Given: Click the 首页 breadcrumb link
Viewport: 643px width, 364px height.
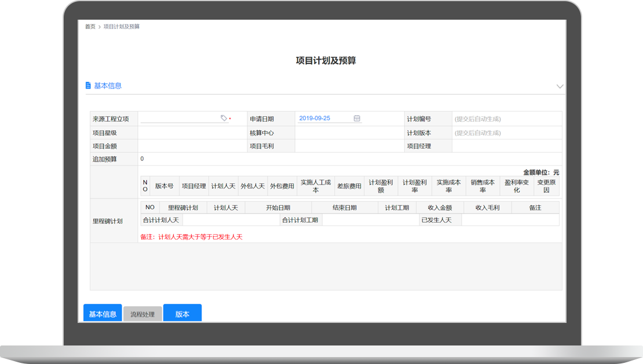Looking at the screenshot, I should pyautogui.click(x=90, y=27).
